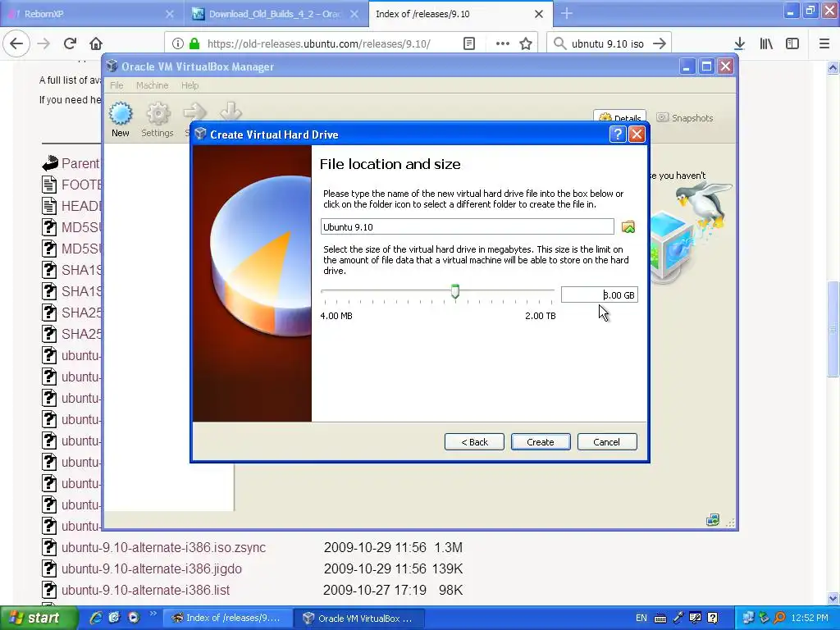Click the magnifier icon in system tray
Screen dimensions: 840x630
pyautogui.click(x=780, y=618)
